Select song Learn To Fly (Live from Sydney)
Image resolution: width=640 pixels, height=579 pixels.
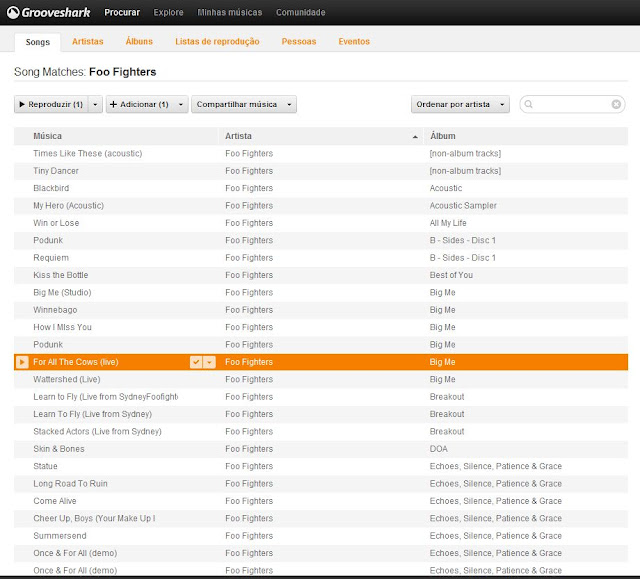[x=93, y=414]
